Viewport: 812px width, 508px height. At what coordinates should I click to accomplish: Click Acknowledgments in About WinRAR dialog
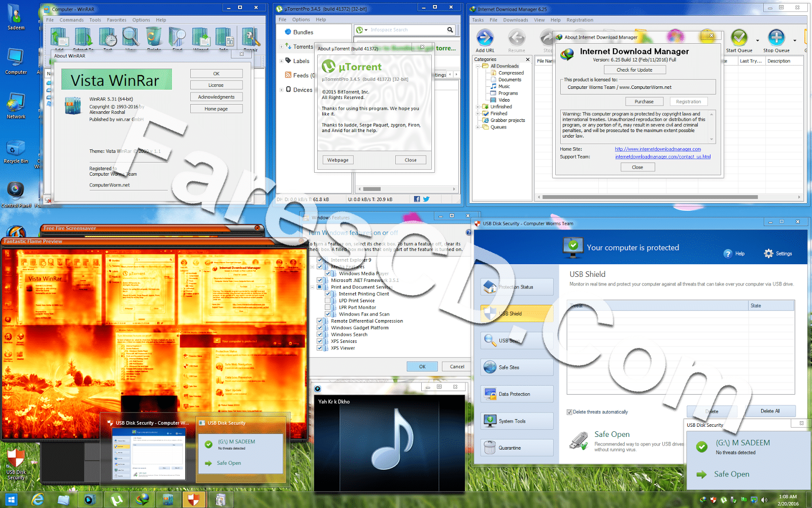coord(216,97)
